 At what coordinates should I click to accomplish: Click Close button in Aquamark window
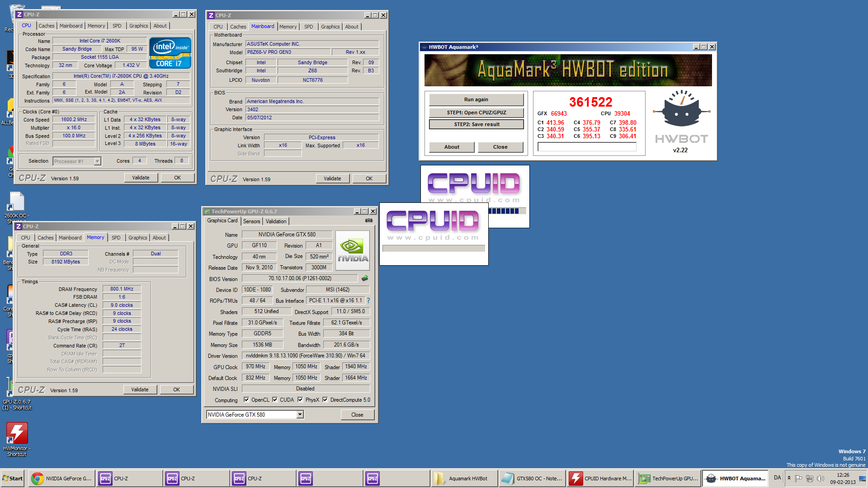(500, 147)
